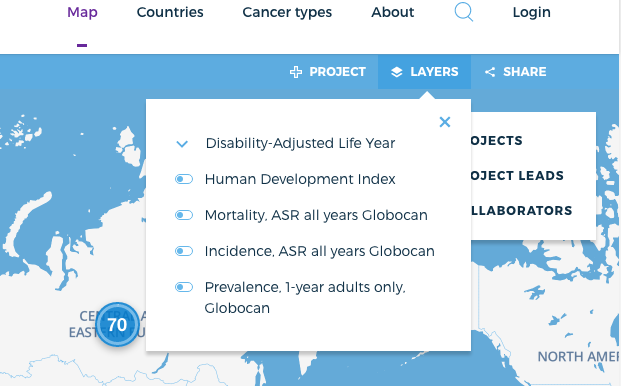
Task: Expand the Disability-Adjusted Life Year chevron
Action: click(182, 144)
